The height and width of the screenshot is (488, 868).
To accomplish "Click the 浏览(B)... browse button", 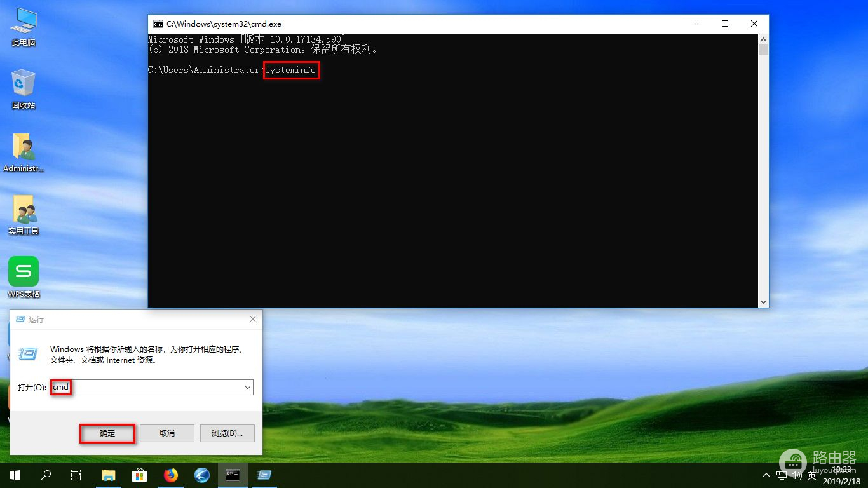I will pos(227,433).
